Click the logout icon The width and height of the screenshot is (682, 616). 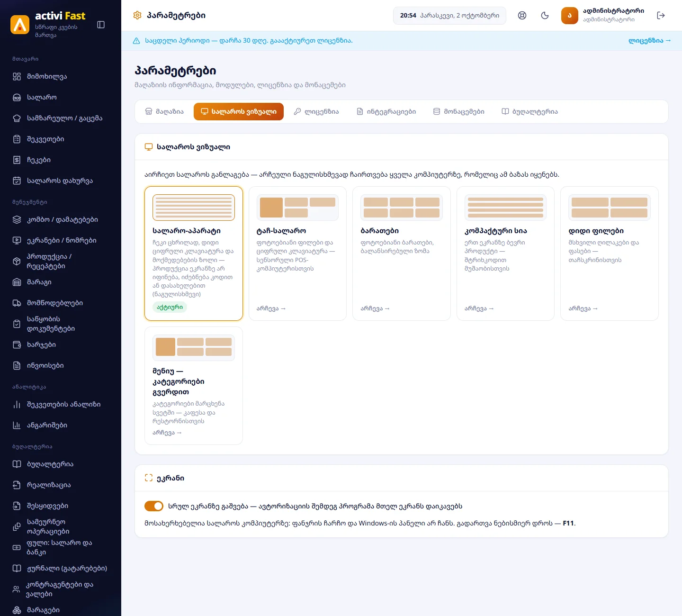(661, 15)
